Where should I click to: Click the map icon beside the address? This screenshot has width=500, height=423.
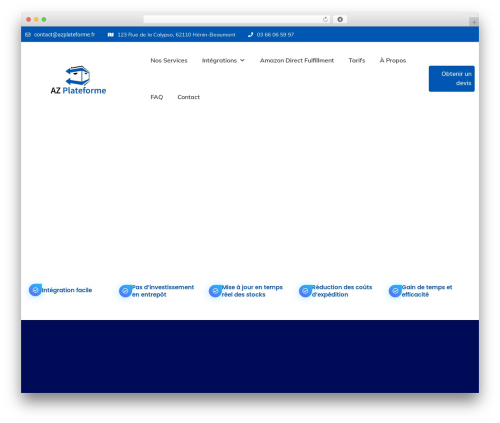pos(111,35)
